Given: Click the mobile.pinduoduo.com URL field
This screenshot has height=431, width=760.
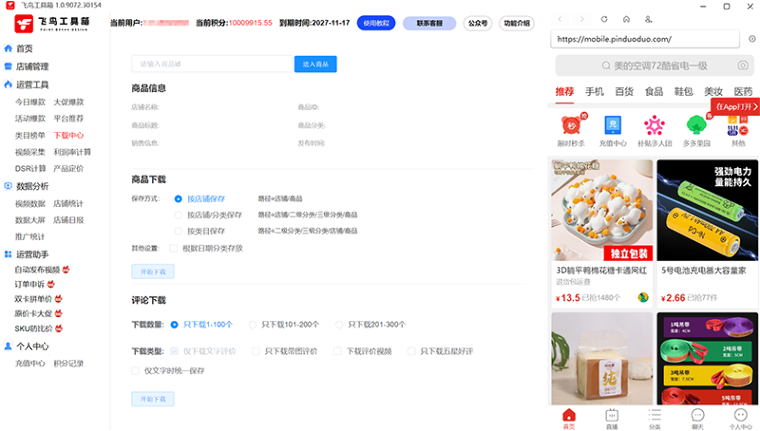Looking at the screenshot, I should tap(645, 39).
